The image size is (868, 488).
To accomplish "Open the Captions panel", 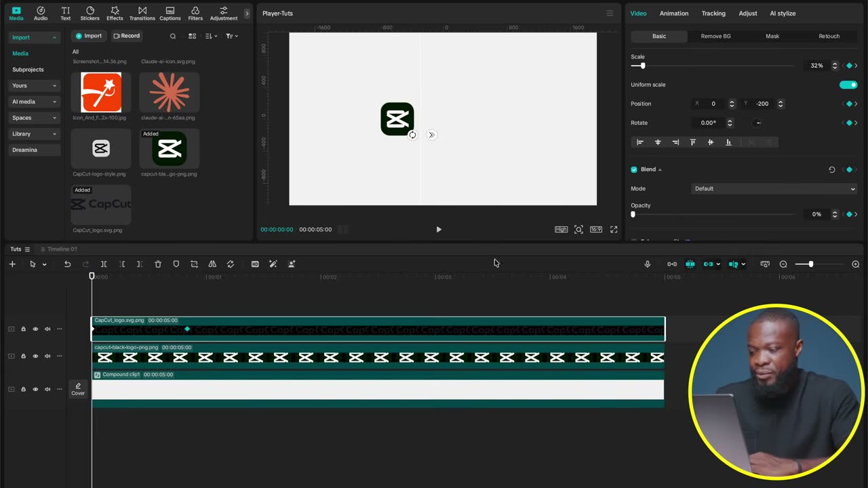I will point(170,14).
